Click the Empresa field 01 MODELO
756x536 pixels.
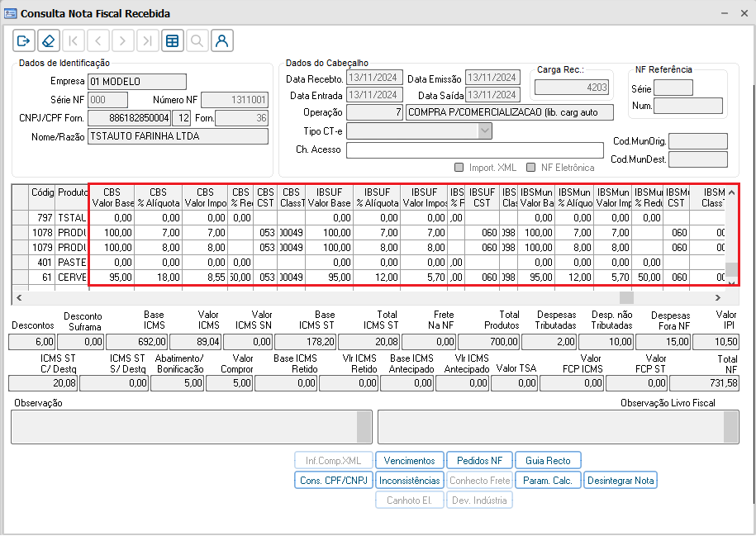(x=137, y=82)
